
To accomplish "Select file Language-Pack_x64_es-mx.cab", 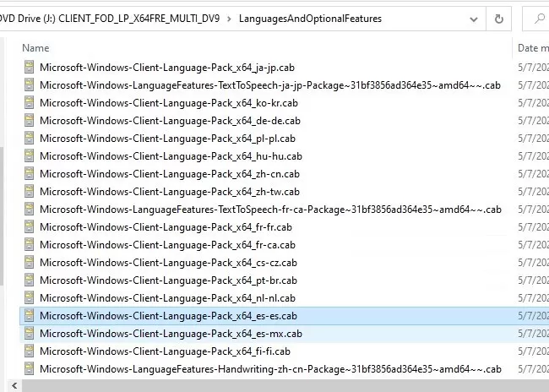I will click(171, 334).
